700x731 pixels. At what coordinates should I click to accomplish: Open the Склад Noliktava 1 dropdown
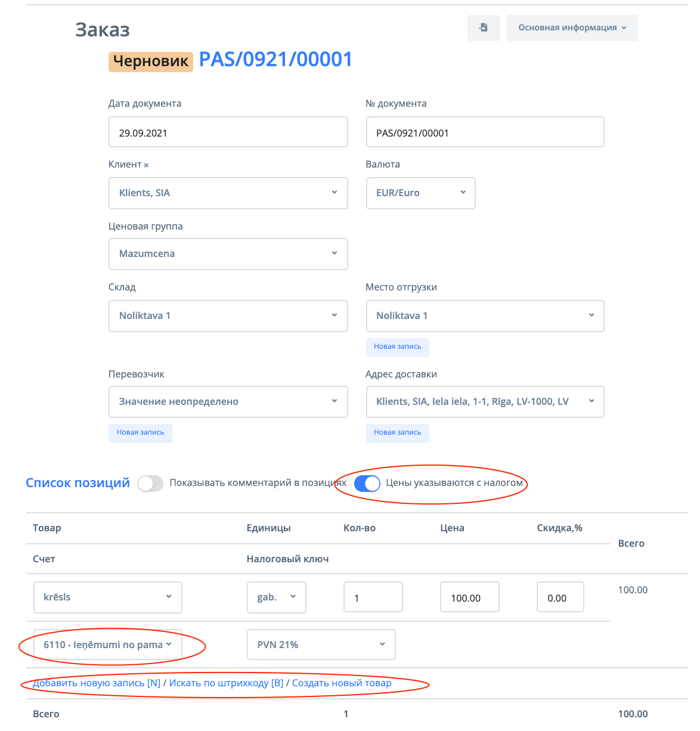tap(228, 316)
